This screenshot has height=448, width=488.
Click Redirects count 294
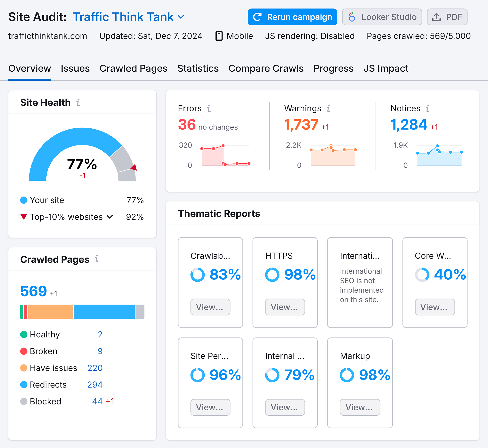click(x=95, y=385)
